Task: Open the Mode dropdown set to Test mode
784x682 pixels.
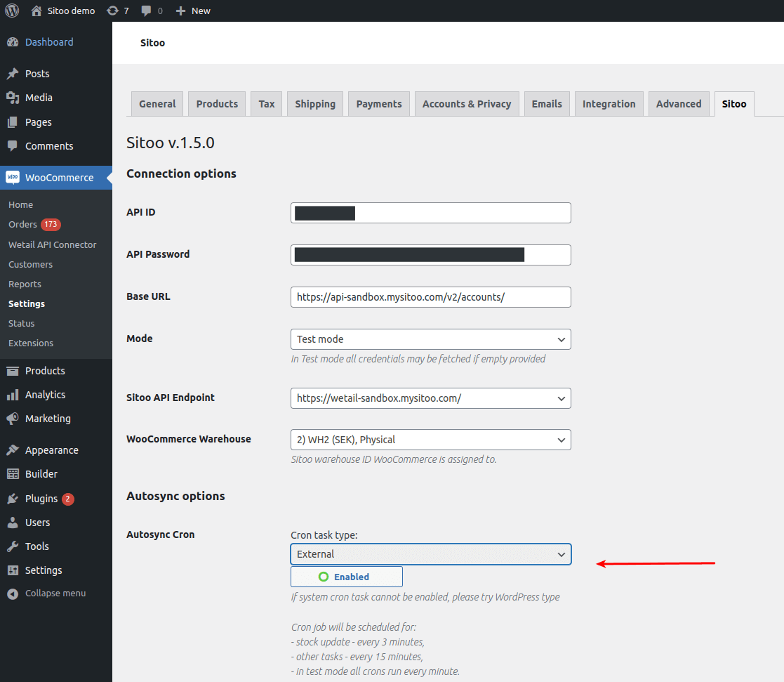Action: tap(430, 339)
